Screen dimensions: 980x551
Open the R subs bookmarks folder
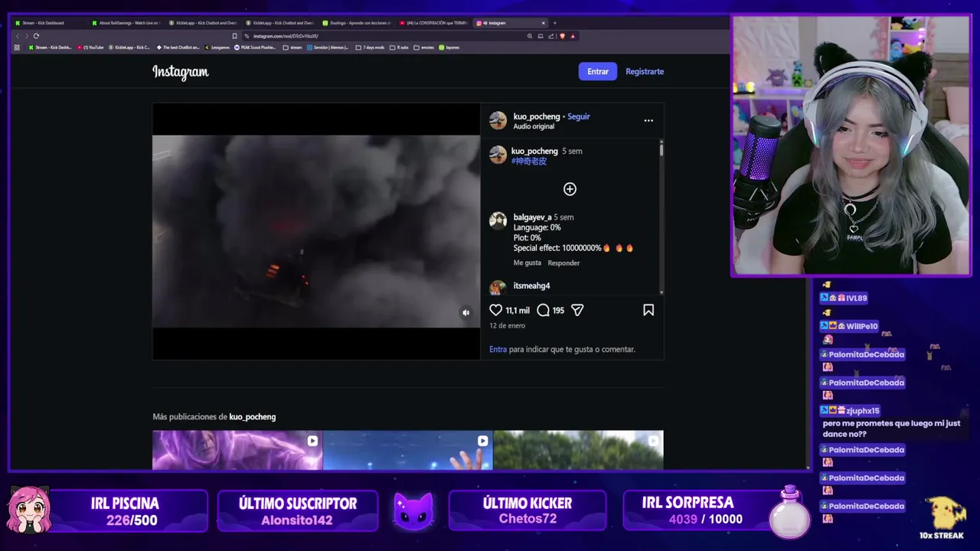399,47
